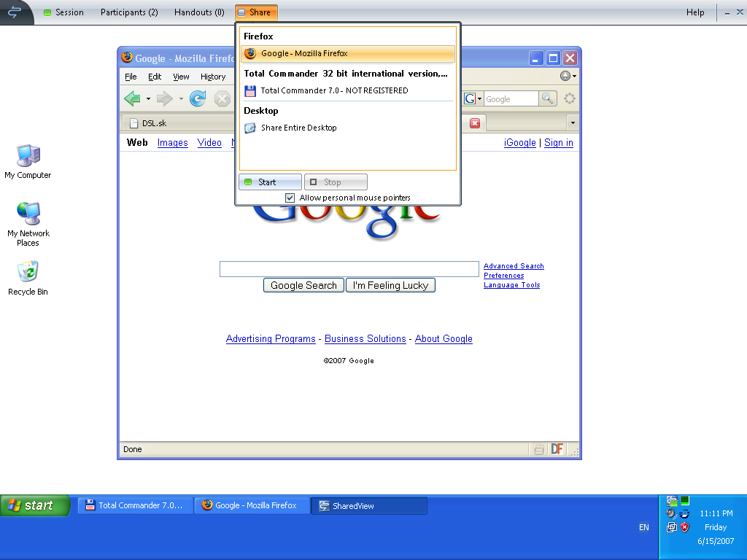The width and height of the screenshot is (747, 560).
Task: Minimize the SharedView top bar
Action: point(727,13)
